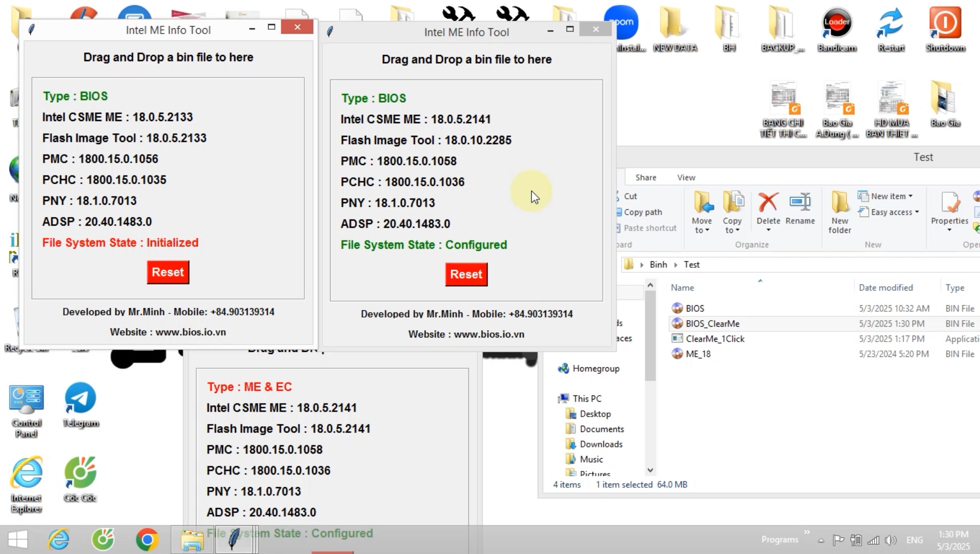The width and height of the screenshot is (980, 554).
Task: Open the BH folder on desktop
Action: click(729, 30)
